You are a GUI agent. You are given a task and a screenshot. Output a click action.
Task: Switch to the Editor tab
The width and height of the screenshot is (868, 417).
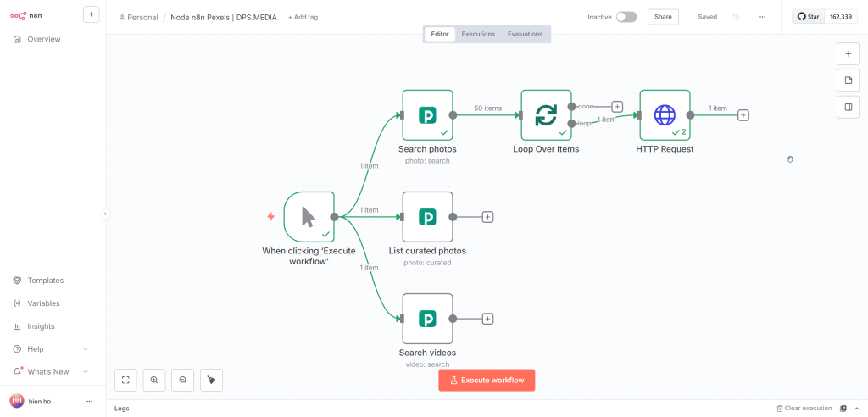pyautogui.click(x=440, y=34)
